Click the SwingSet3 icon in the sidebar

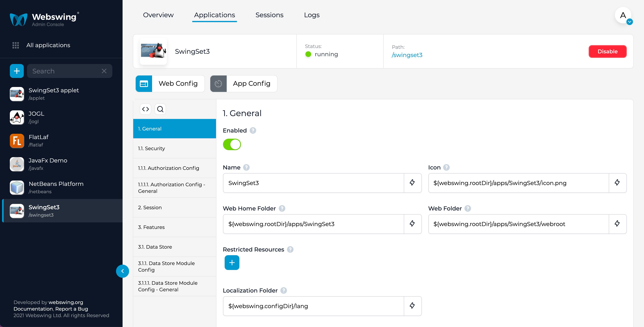(17, 211)
